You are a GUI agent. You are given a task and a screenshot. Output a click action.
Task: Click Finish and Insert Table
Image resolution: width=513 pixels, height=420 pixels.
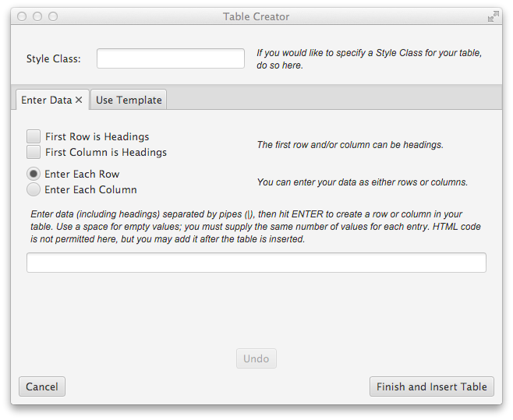coord(431,386)
